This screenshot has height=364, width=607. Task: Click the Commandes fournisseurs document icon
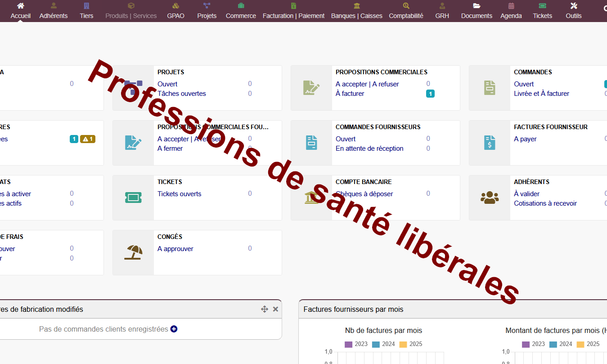point(311,143)
